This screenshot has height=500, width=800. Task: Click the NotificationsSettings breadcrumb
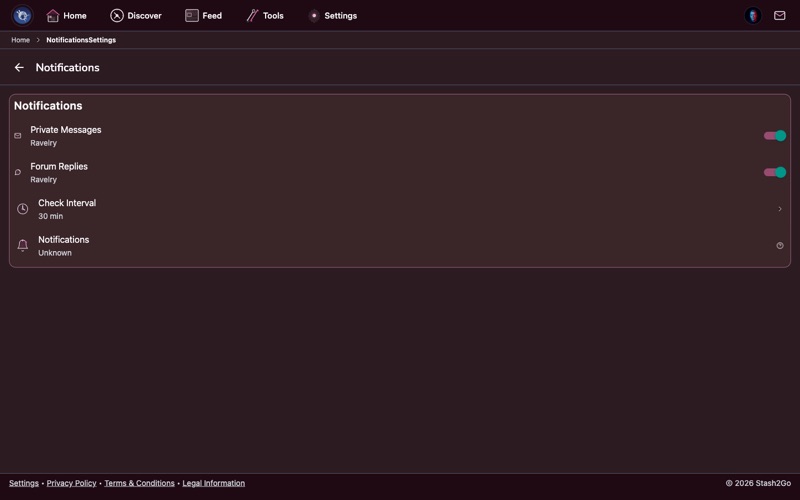pyautogui.click(x=81, y=40)
